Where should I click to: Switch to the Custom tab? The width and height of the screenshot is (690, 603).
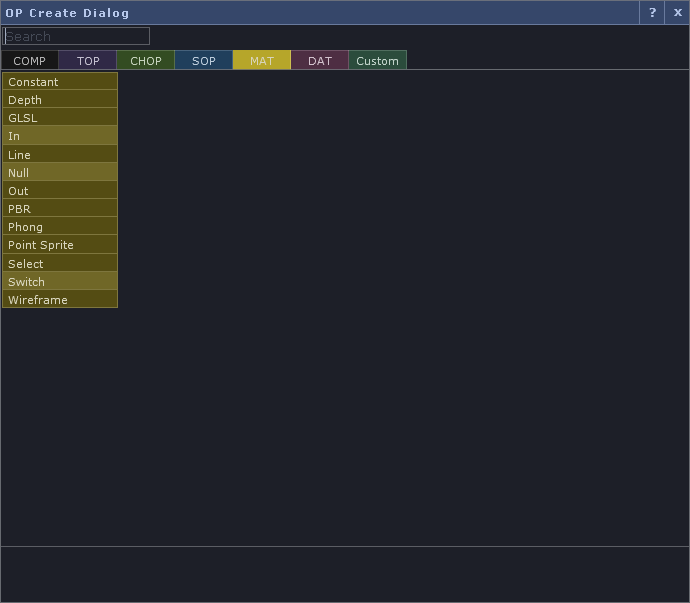(378, 60)
